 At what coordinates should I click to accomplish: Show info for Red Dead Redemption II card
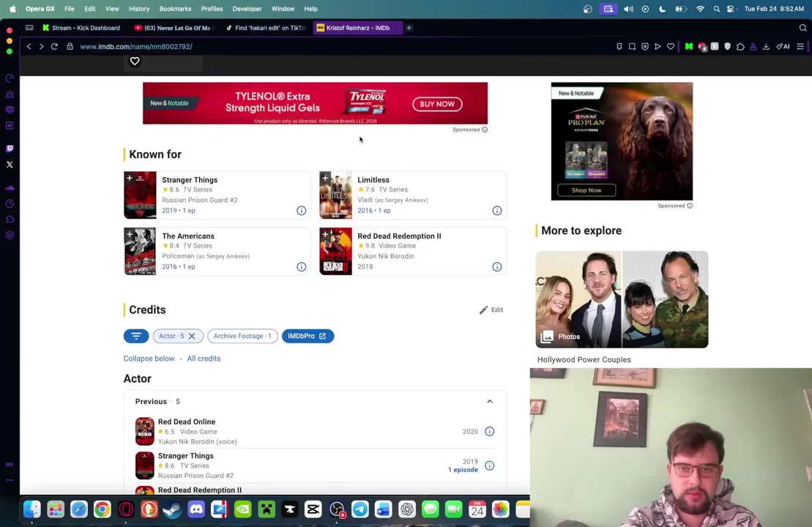click(496, 266)
